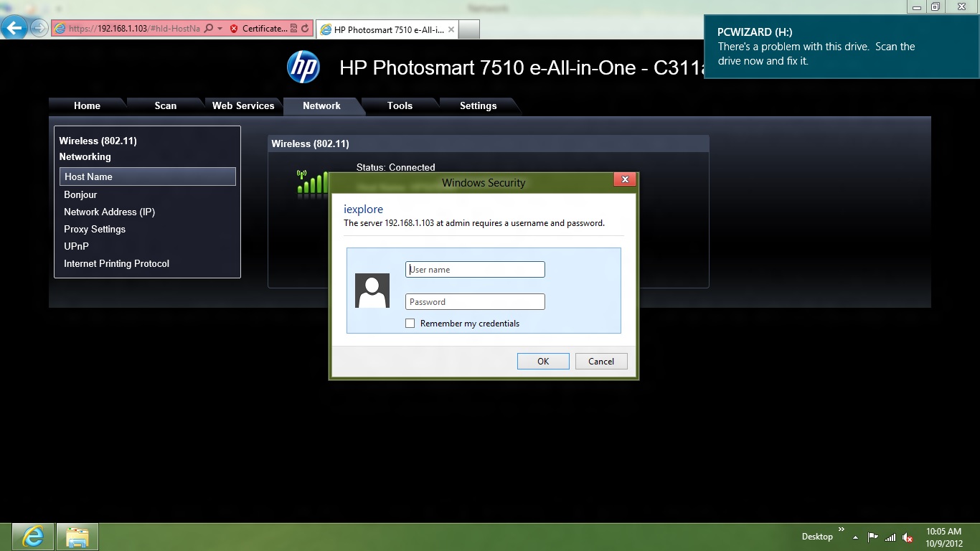Open Network Address (IP) in the sidebar
The image size is (980, 551).
tap(109, 212)
